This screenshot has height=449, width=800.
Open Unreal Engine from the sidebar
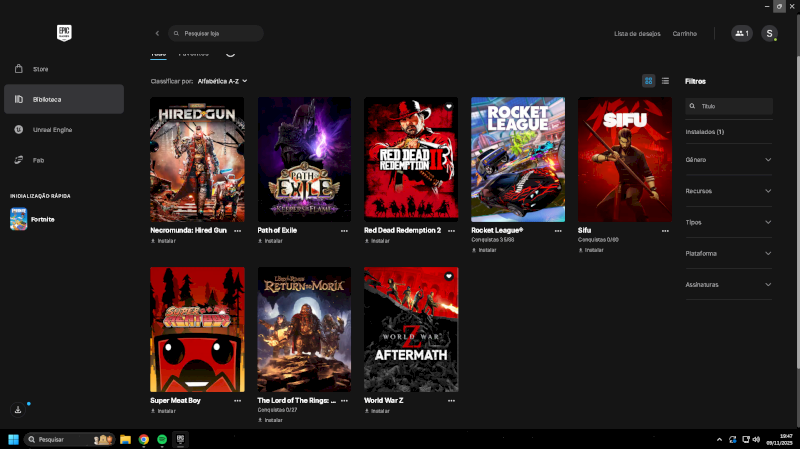point(50,130)
